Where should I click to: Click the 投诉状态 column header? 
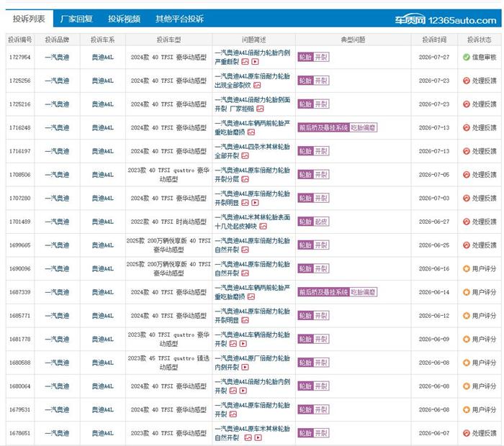480,40
